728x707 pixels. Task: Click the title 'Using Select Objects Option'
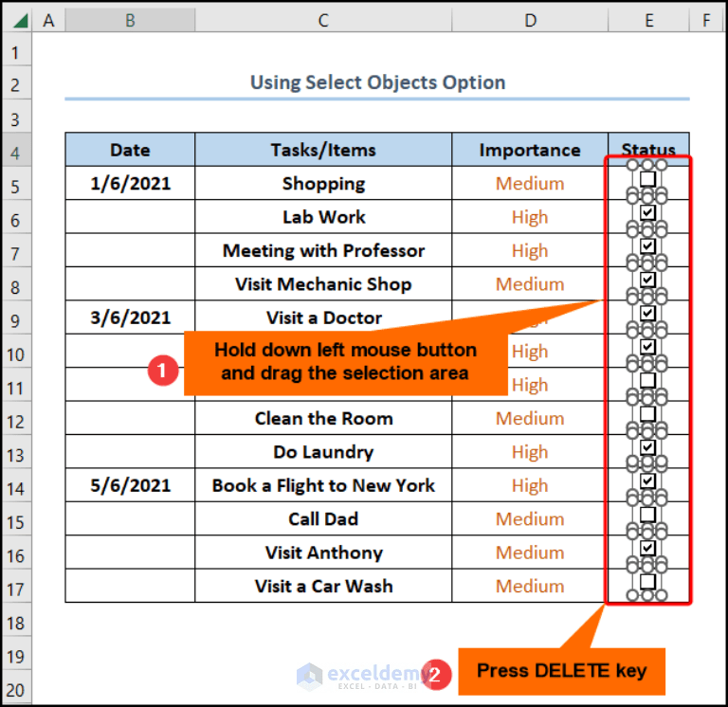[x=377, y=82]
